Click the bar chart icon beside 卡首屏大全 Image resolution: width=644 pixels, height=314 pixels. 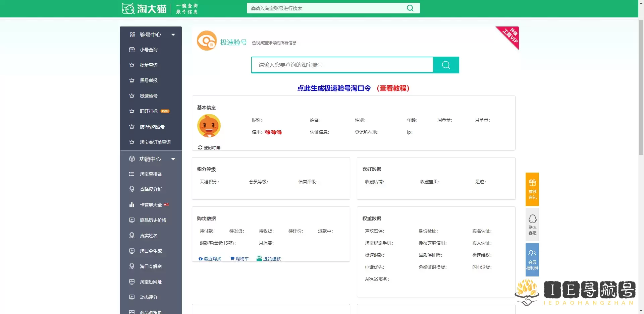(x=132, y=205)
